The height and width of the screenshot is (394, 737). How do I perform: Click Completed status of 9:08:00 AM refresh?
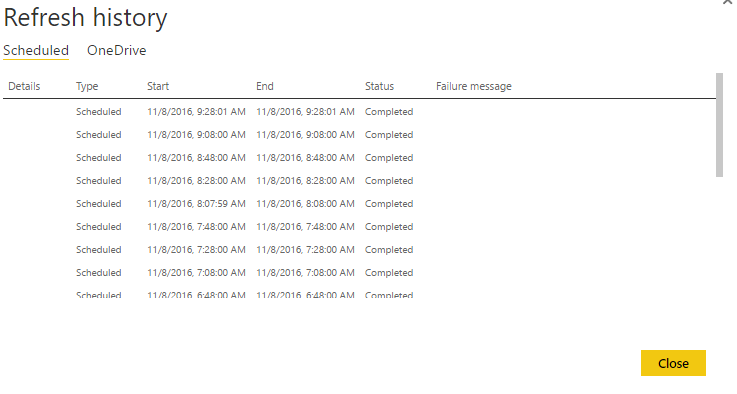389,135
